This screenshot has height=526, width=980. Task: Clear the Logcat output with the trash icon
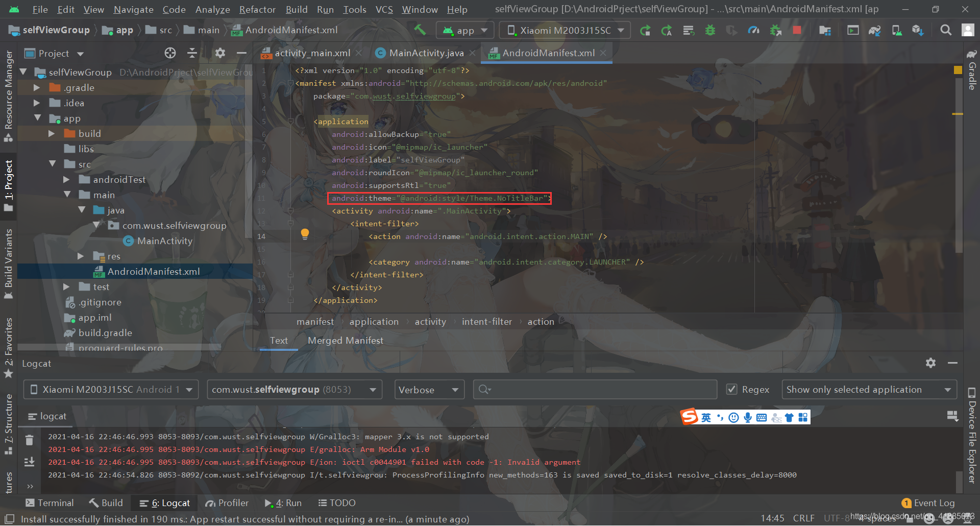click(29, 440)
